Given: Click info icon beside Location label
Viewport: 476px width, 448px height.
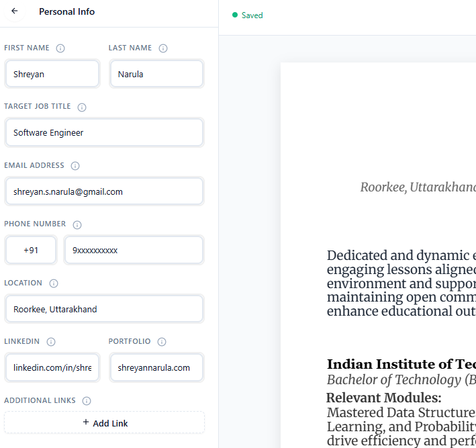Looking at the screenshot, I should coord(54,283).
